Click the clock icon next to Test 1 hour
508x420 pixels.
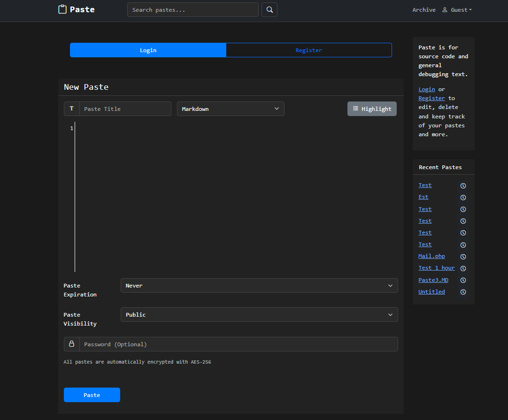click(463, 268)
